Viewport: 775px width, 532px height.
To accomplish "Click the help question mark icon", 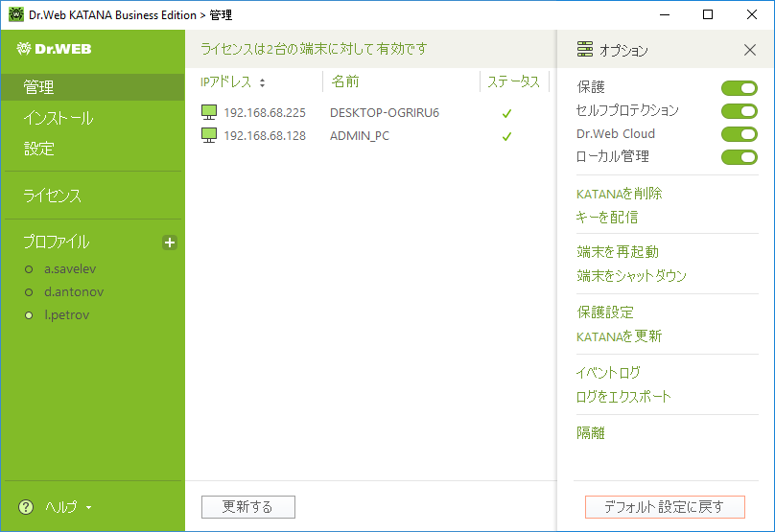I will pyautogui.click(x=26, y=507).
